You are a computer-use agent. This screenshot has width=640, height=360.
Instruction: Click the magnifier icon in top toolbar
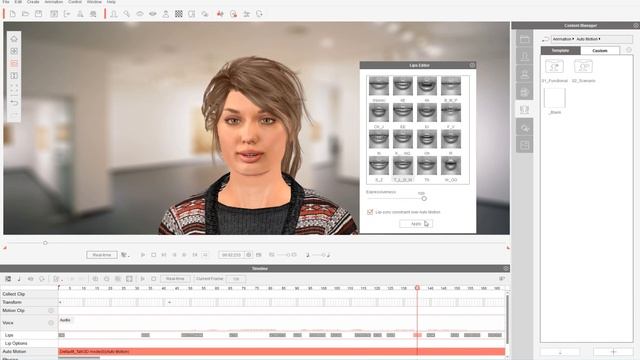coord(127,14)
